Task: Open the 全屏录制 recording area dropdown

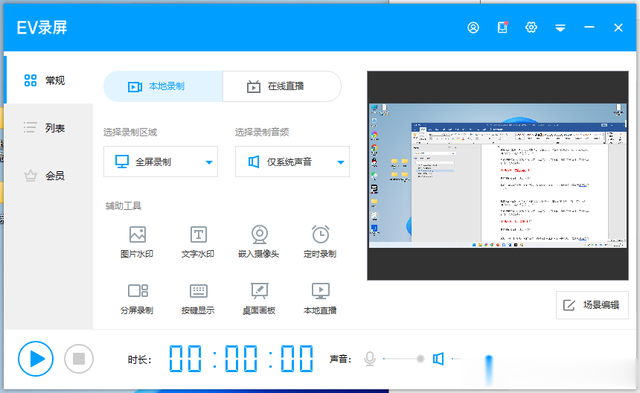Action: click(160, 162)
